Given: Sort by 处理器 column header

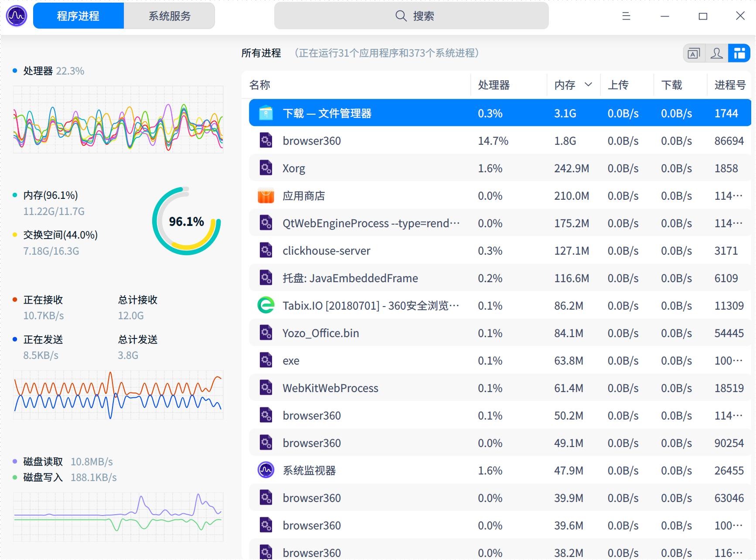Looking at the screenshot, I should pyautogui.click(x=494, y=85).
